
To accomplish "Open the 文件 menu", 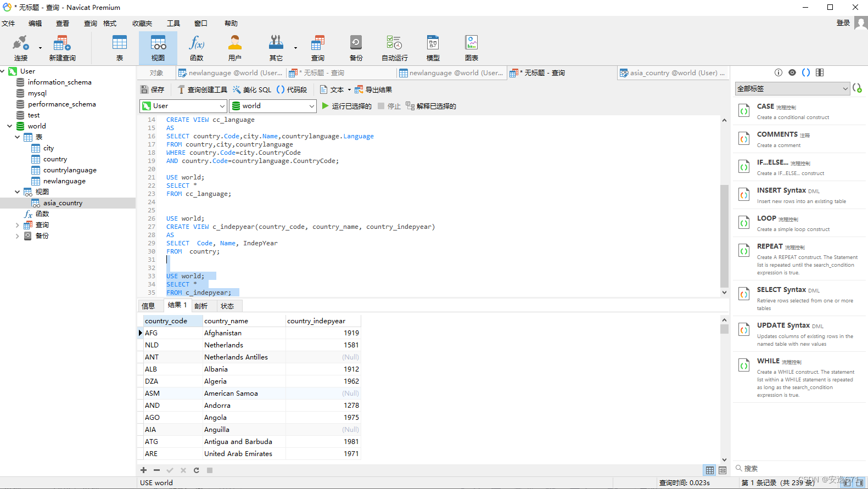I will (8, 23).
